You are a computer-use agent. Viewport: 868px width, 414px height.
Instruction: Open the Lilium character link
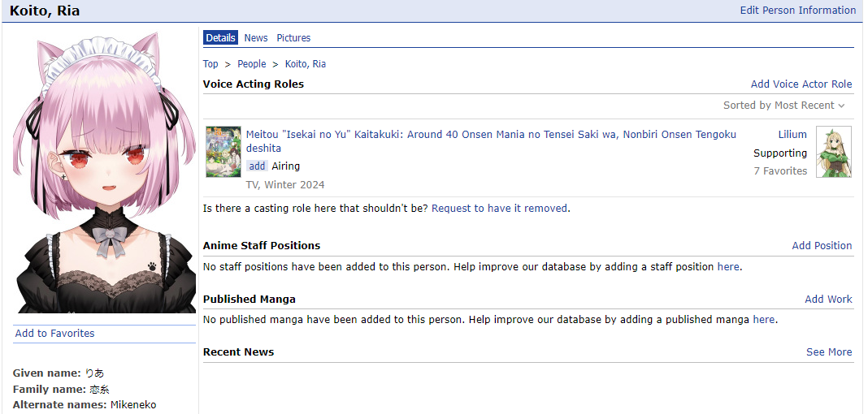click(x=792, y=135)
